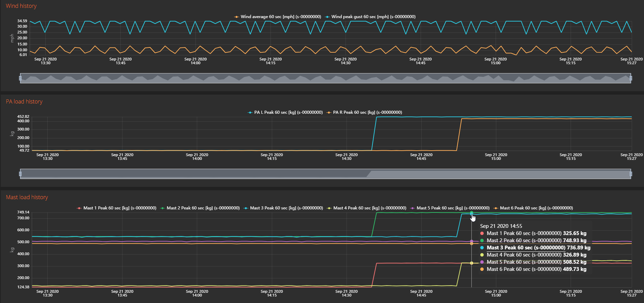
Task: Toggle Mast 5 Peak 60 sec legend series
Action: [x=450, y=208]
